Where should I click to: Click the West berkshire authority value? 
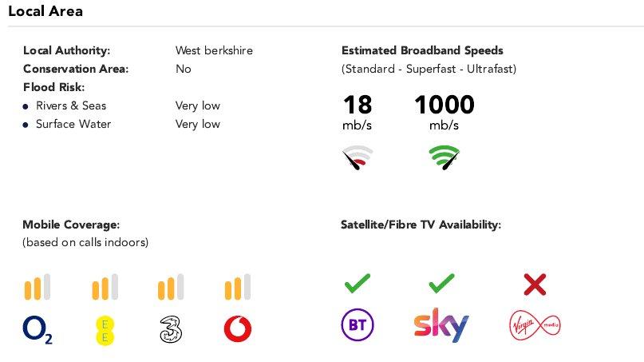(x=214, y=50)
